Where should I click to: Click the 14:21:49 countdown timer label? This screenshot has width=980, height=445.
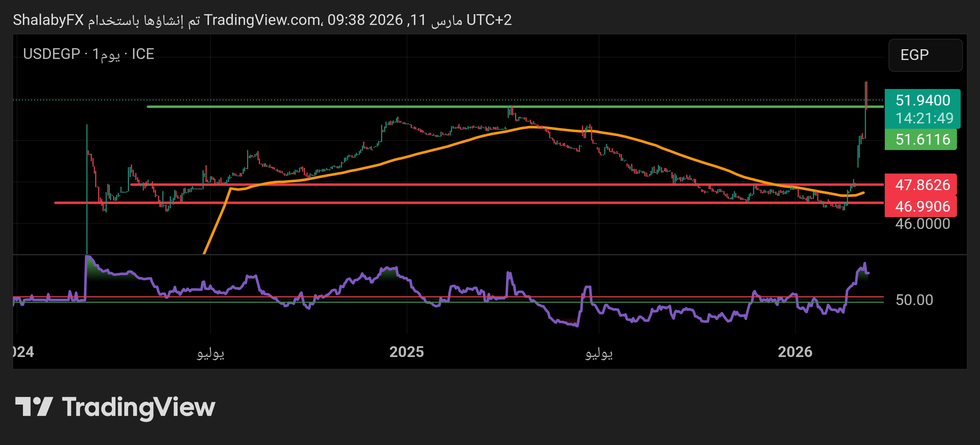[924, 118]
